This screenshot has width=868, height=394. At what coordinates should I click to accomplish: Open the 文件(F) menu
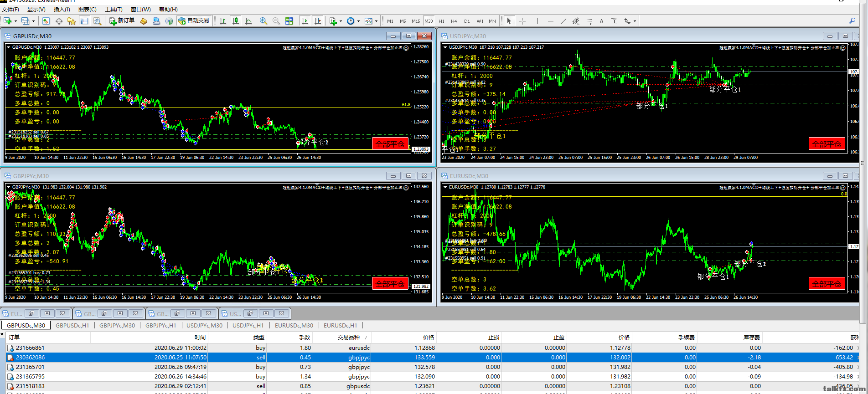click(x=10, y=9)
